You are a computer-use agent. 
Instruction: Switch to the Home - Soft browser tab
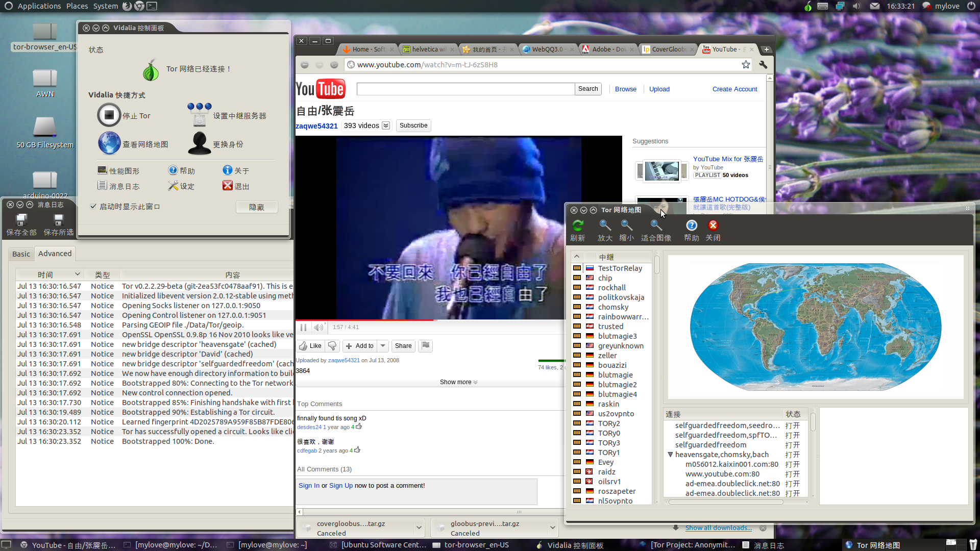pyautogui.click(x=369, y=49)
